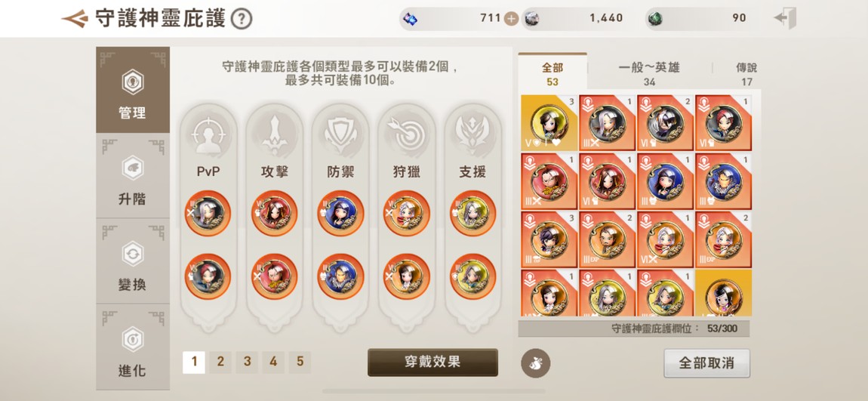This screenshot has width=868, height=401.
Task: Switch to preset page 3
Action: (247, 362)
